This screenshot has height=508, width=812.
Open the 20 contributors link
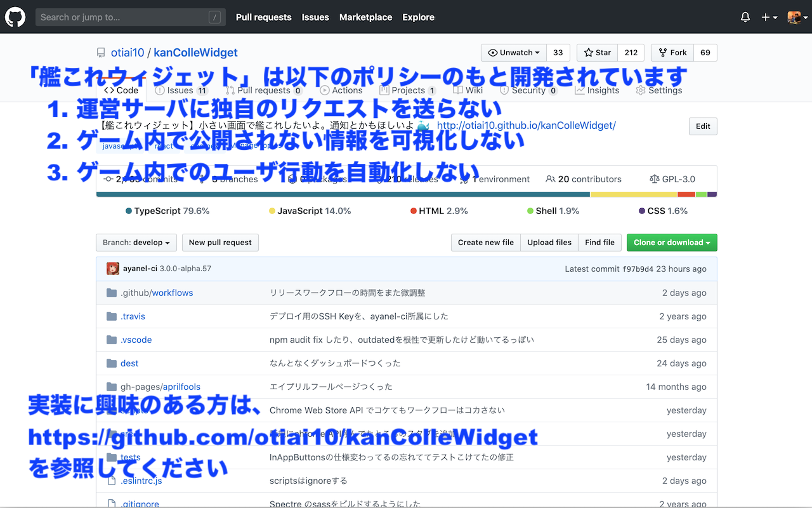click(x=584, y=179)
